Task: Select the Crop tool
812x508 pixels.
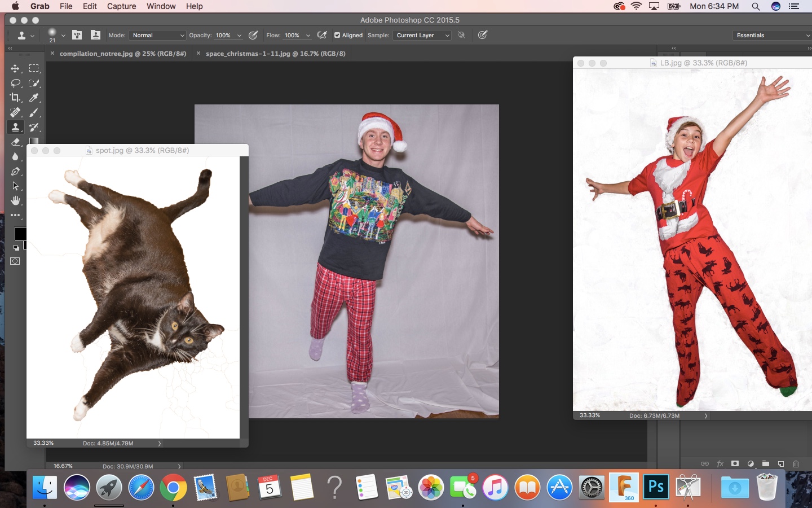Action: tap(15, 98)
